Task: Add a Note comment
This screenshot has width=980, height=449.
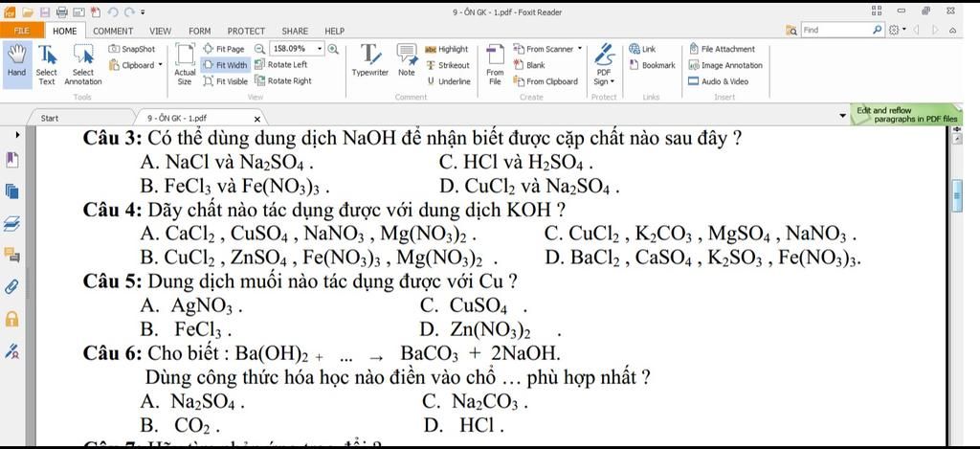Action: [x=407, y=61]
